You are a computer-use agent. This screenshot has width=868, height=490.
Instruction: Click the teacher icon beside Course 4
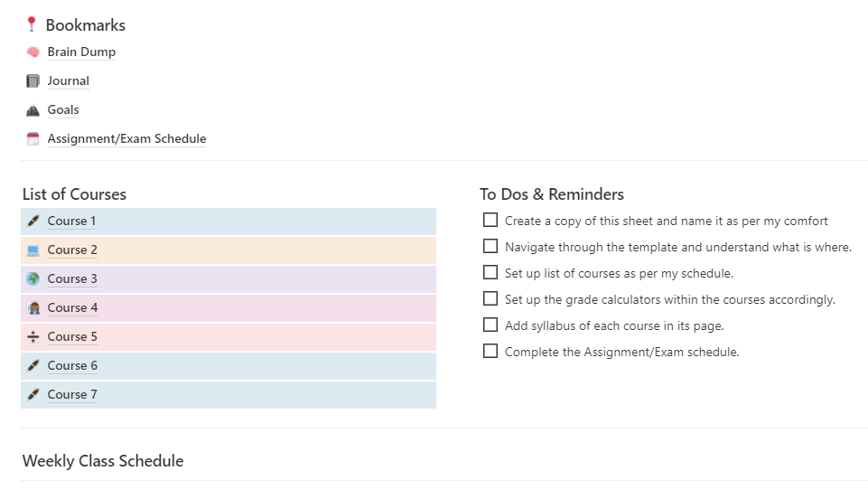[33, 308]
